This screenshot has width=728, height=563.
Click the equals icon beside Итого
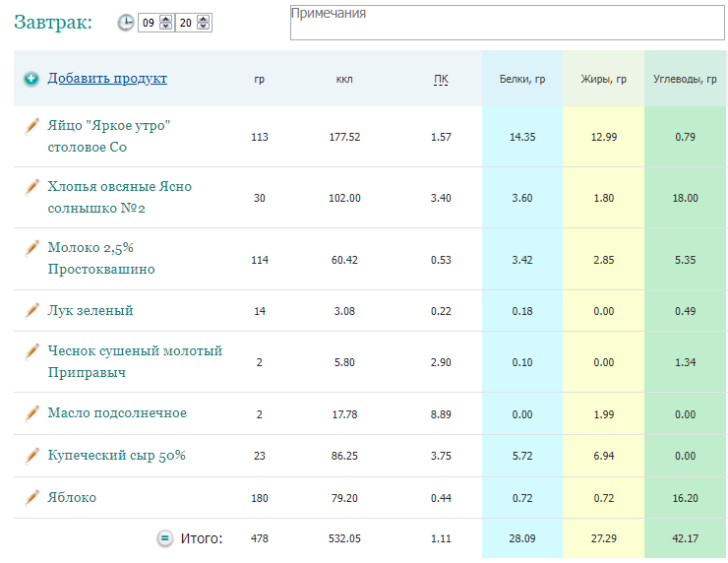(164, 538)
